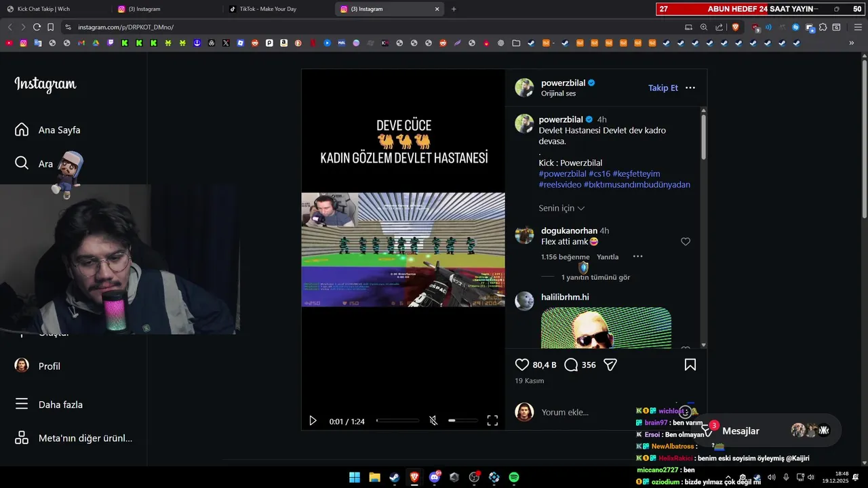Open Steam from the taskbar
Image resolution: width=868 pixels, height=488 pixels.
click(x=394, y=477)
